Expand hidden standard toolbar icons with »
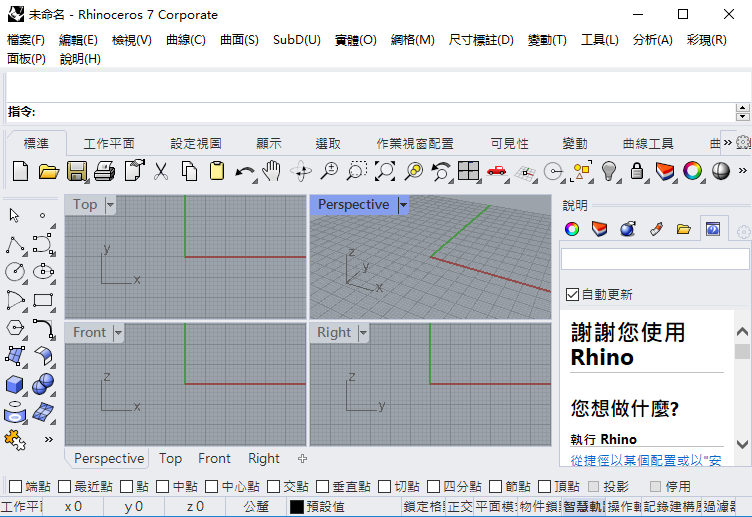Image resolution: width=752 pixels, height=517 pixels. [x=742, y=170]
